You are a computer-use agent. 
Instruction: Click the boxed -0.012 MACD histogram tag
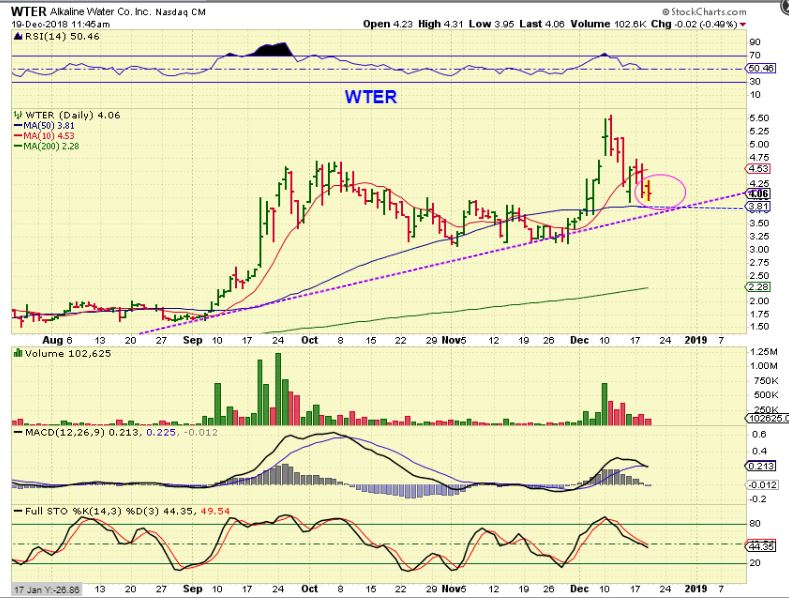coord(762,485)
